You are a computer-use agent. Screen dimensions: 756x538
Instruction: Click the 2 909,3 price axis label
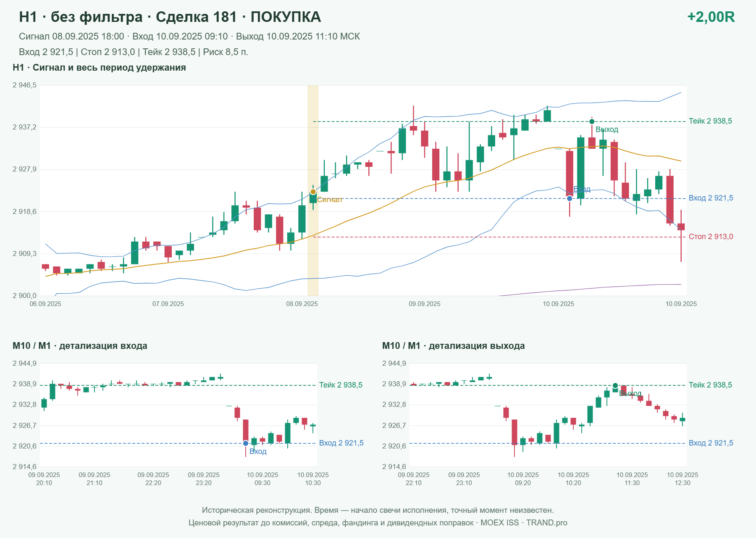click(x=25, y=253)
